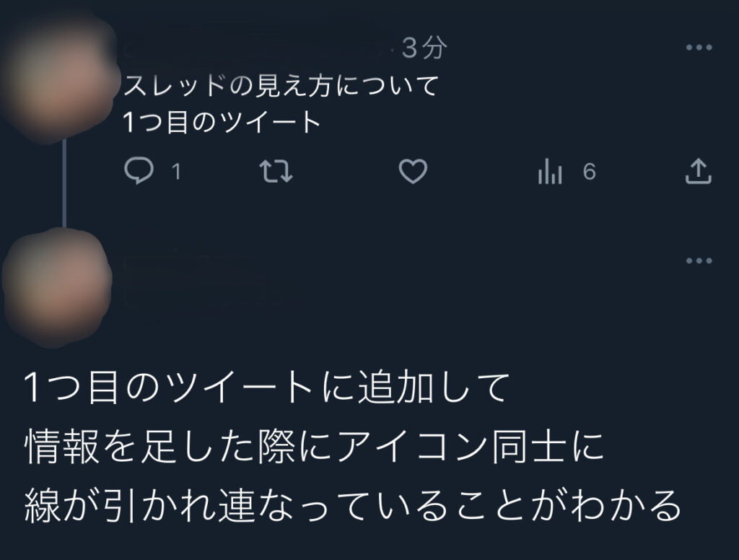739x560 pixels.
Task: Open reply text 1つ目のツイートに追加して
Action: (x=267, y=387)
